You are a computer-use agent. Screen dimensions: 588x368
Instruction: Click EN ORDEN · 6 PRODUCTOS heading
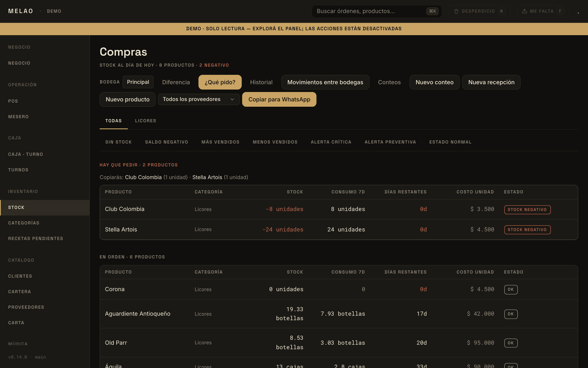click(x=132, y=257)
